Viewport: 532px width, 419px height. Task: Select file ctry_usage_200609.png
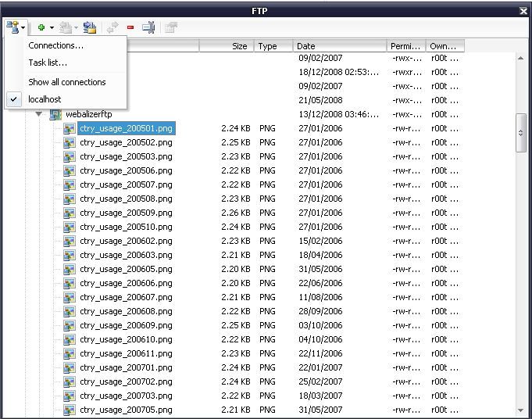click(x=126, y=326)
